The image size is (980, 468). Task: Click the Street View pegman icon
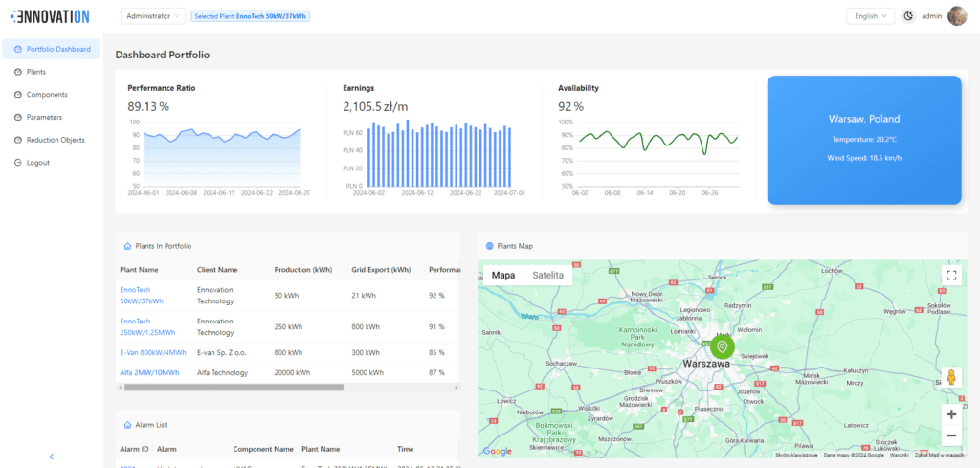(950, 377)
